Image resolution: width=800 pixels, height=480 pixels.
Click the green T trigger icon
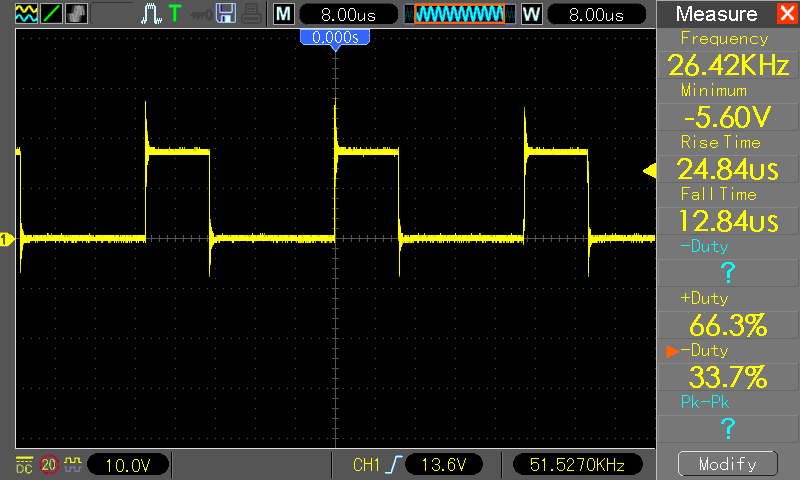[175, 13]
